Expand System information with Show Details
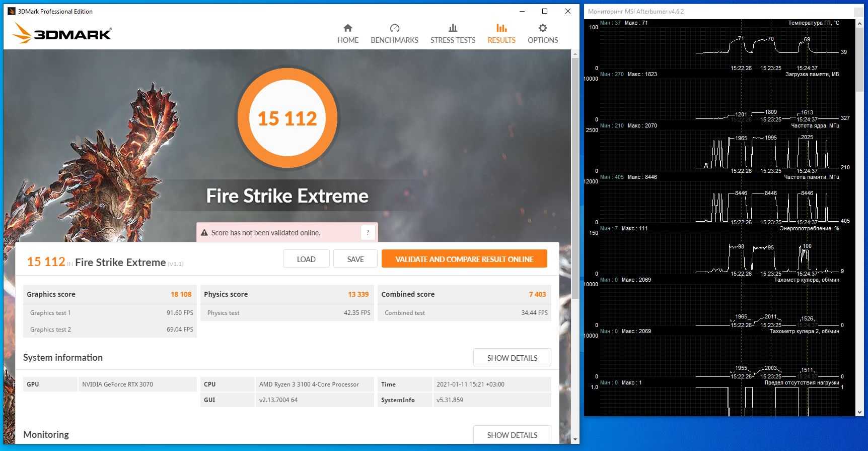 (512, 358)
